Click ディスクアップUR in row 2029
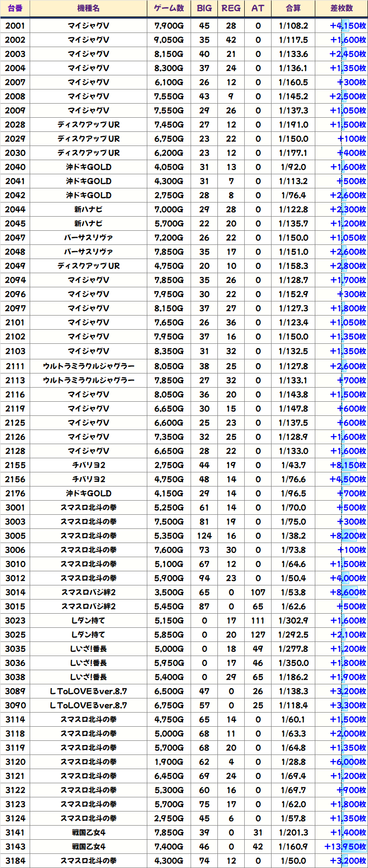Viewport: 368px width, 868px height. click(x=88, y=139)
